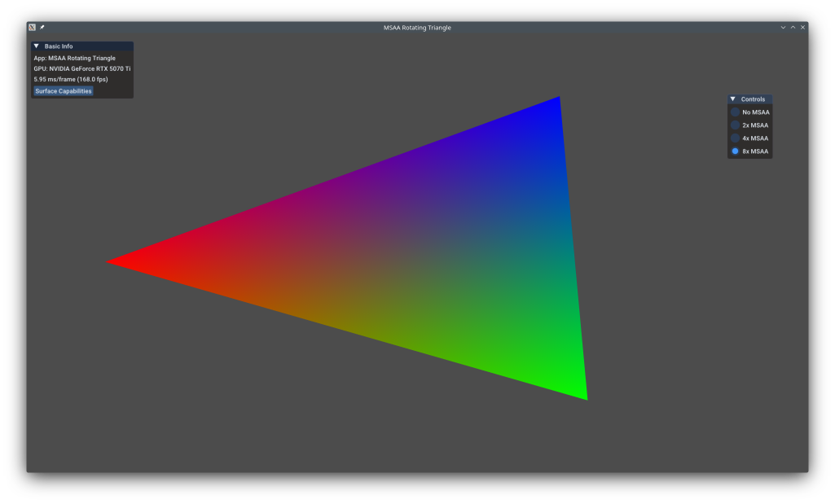Click the maximize chevron in the titlebar
835x504 pixels.
pos(793,27)
